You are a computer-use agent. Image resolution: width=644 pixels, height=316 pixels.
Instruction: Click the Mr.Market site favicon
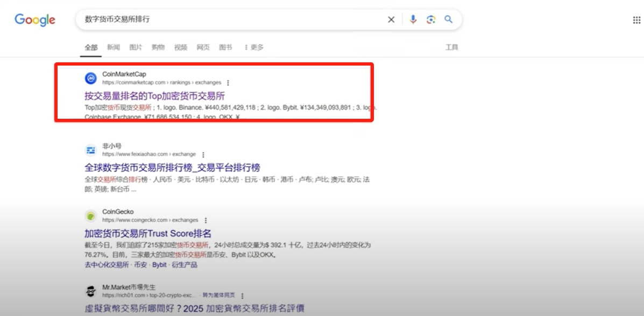point(90,291)
